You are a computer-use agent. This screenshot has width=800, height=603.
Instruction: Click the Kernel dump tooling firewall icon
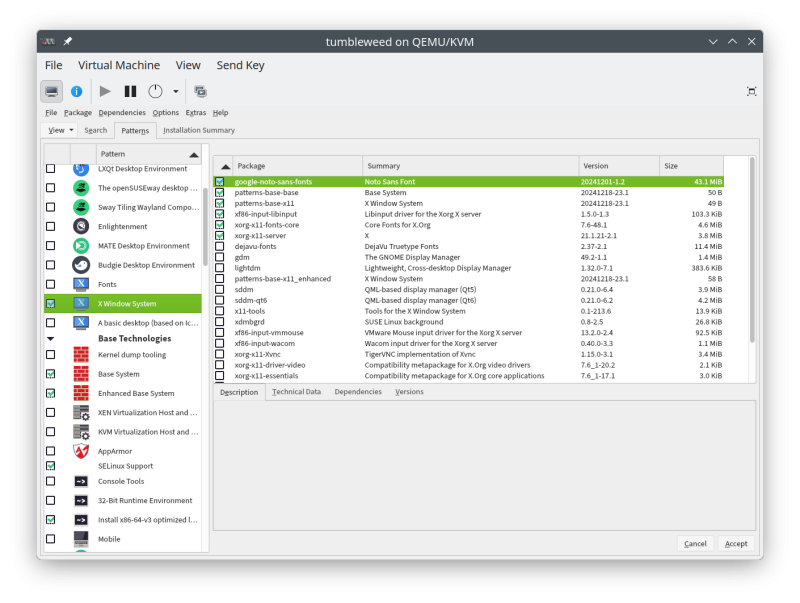(81, 355)
